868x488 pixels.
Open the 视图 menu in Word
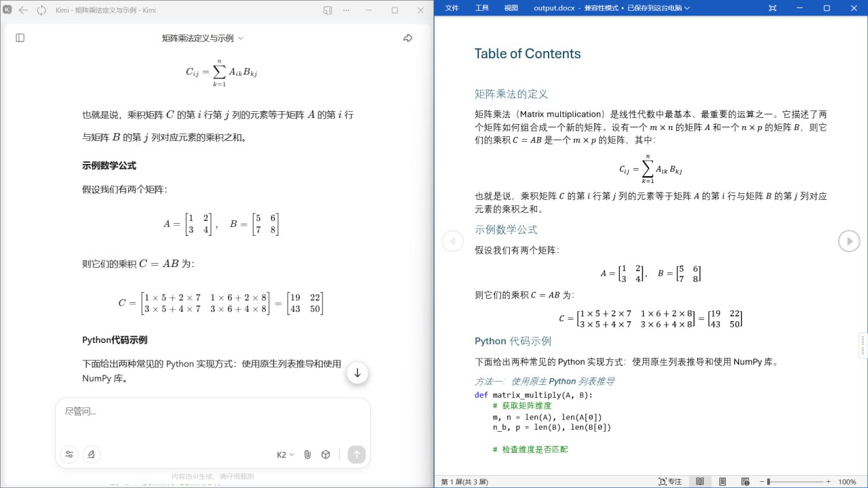(511, 8)
